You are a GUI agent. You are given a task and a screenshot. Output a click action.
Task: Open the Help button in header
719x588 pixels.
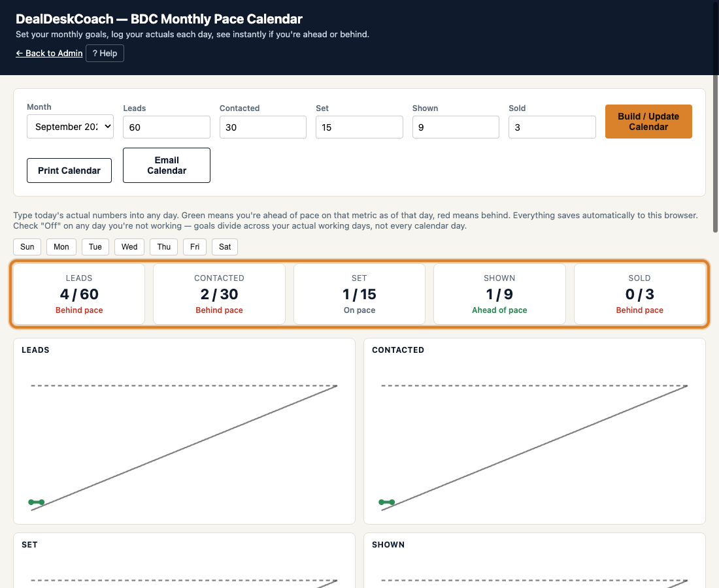click(x=105, y=53)
